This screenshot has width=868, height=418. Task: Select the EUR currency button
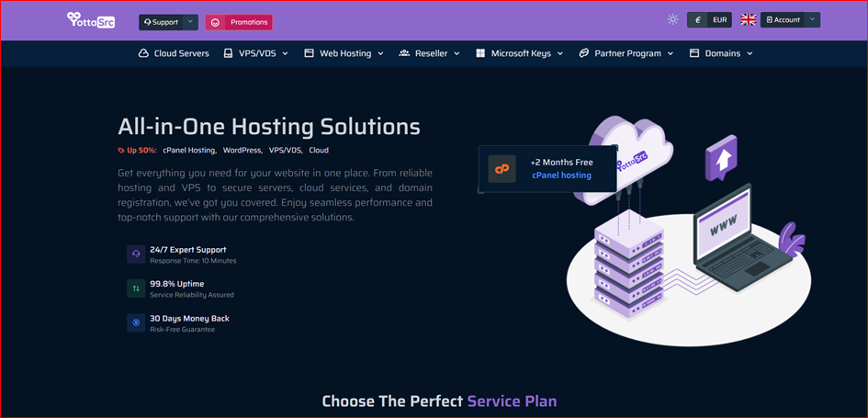pos(709,20)
